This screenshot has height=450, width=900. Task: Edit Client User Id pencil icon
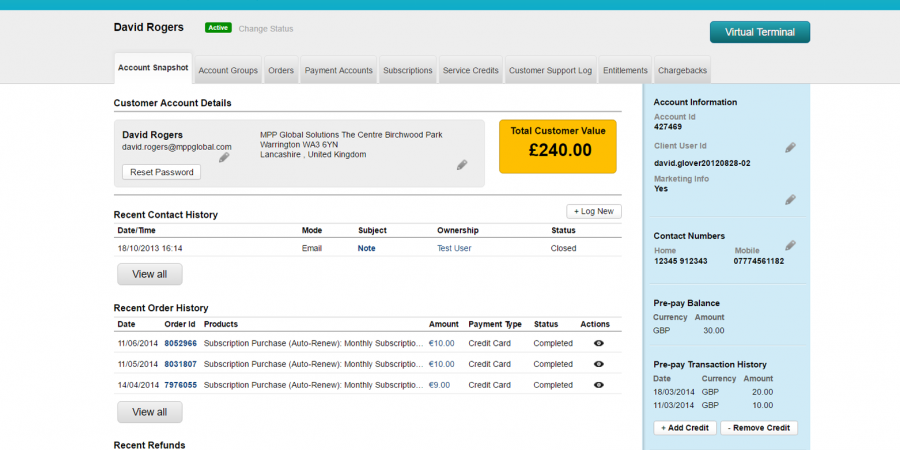(790, 148)
